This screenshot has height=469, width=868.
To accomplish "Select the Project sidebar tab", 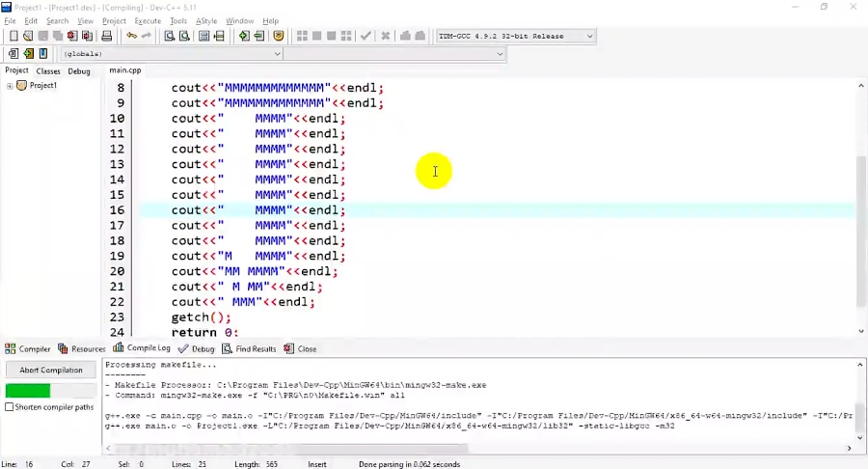I will tap(16, 70).
